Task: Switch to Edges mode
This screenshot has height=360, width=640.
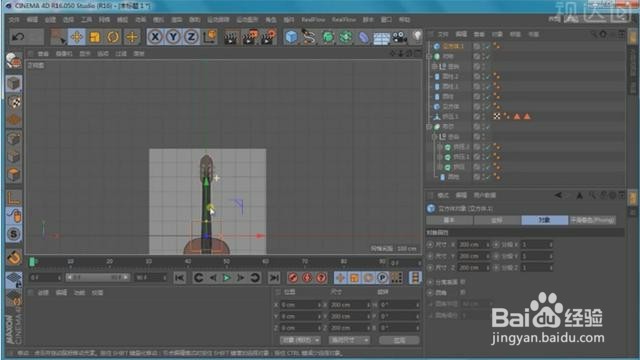Action: 14,157
